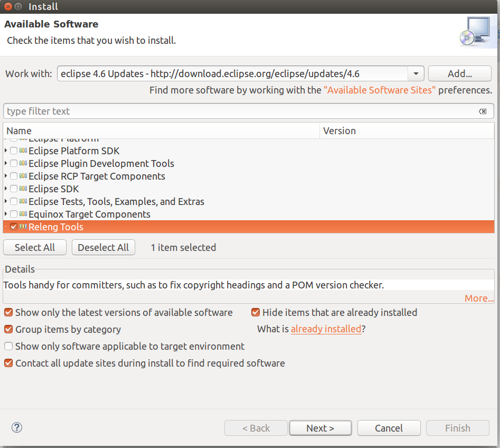Image resolution: width=500 pixels, height=448 pixels.
Task: Toggle Hide items that are already installed
Action: click(256, 312)
